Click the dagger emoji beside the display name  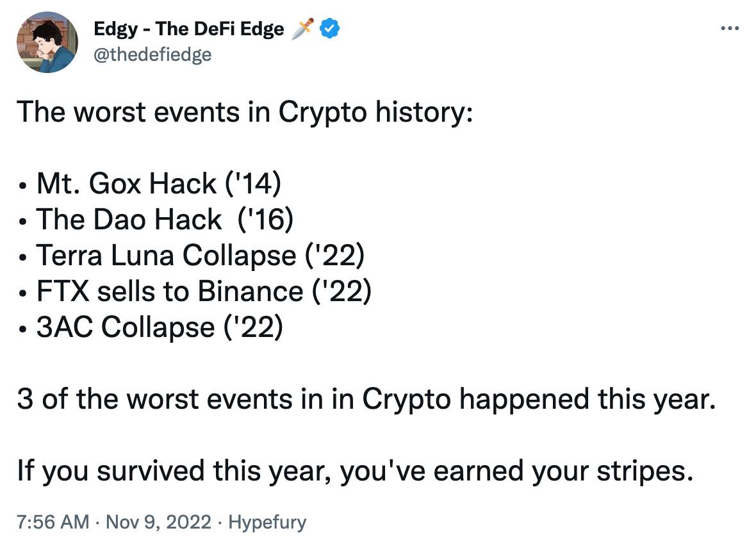click(x=303, y=28)
